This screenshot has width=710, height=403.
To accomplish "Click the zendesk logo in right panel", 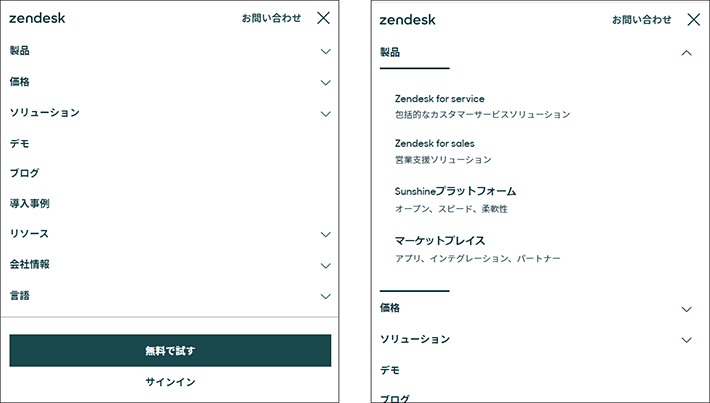I will [x=408, y=20].
